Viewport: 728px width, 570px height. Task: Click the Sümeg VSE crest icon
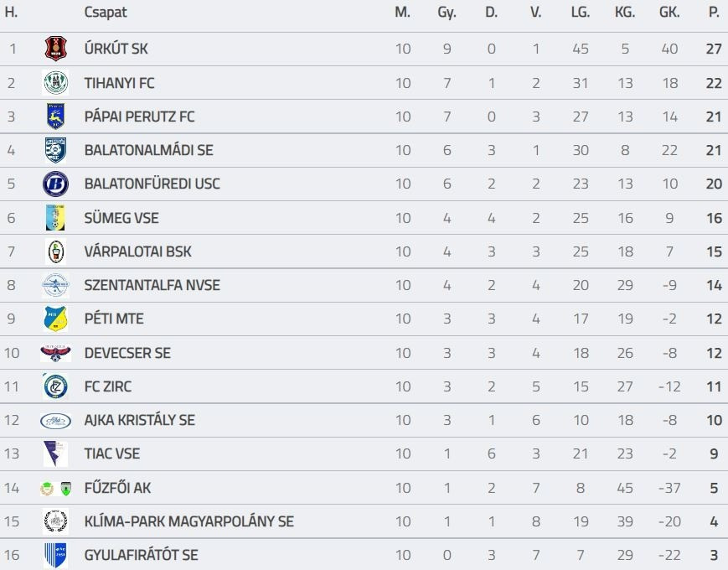(55, 218)
